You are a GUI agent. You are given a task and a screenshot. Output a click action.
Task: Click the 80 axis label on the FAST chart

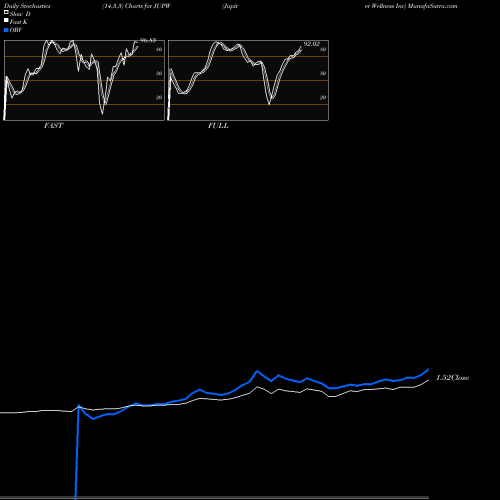click(x=159, y=49)
